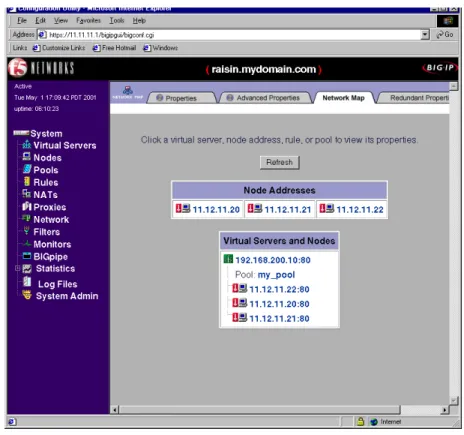Image resolution: width=464 pixels, height=435 pixels.
Task: Open the Nodes sidebar link
Action: (x=47, y=158)
